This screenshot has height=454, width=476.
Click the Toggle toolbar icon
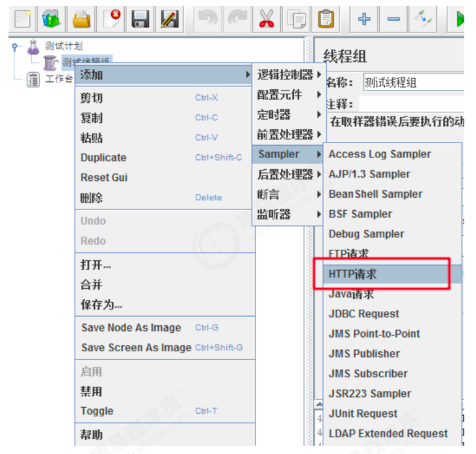point(423,19)
